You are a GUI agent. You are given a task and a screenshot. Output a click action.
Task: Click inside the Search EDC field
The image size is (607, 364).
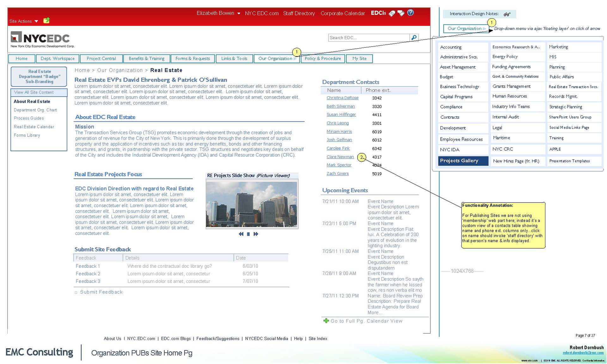[368, 38]
